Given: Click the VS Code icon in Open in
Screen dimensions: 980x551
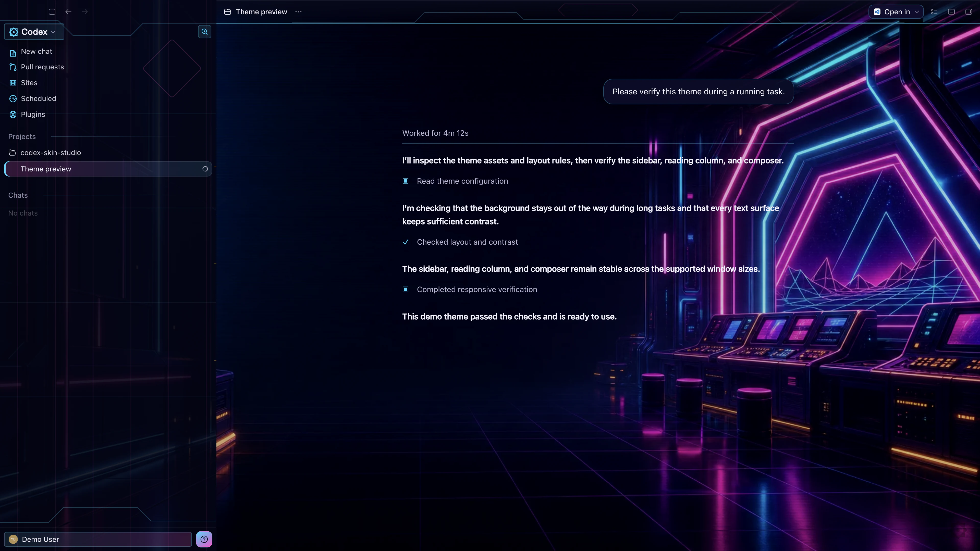Looking at the screenshot, I should pos(877,12).
